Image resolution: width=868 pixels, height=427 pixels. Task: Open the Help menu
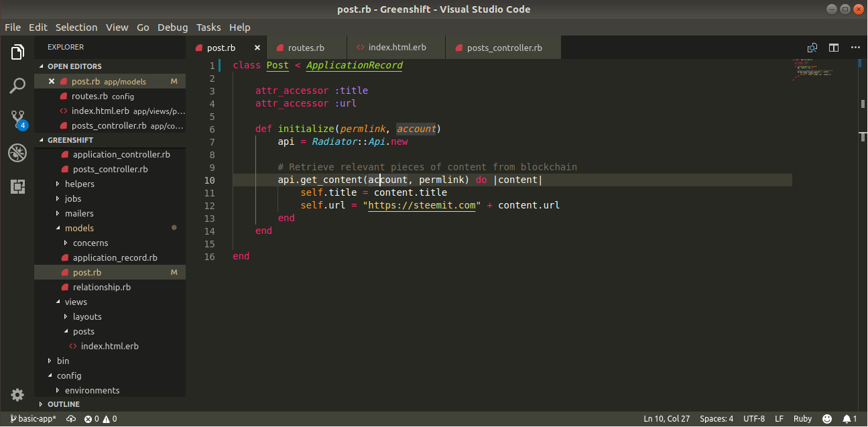pos(239,27)
